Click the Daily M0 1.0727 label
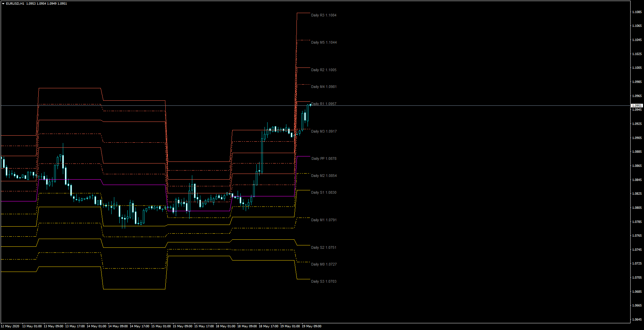Image resolution: width=644 pixels, height=330 pixels. (x=323, y=265)
